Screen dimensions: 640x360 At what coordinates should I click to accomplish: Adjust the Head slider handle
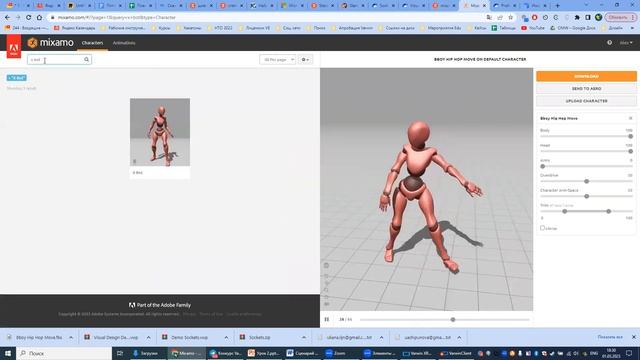pyautogui.click(x=631, y=151)
